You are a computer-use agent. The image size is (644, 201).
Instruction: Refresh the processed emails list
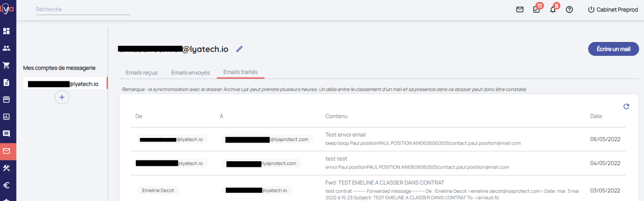click(x=626, y=106)
